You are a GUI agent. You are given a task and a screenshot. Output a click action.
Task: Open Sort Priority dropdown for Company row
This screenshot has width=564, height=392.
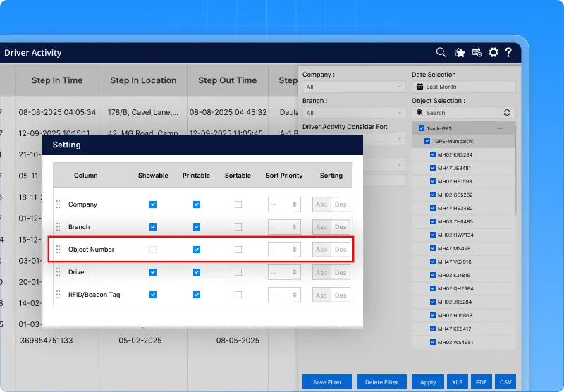coord(284,204)
